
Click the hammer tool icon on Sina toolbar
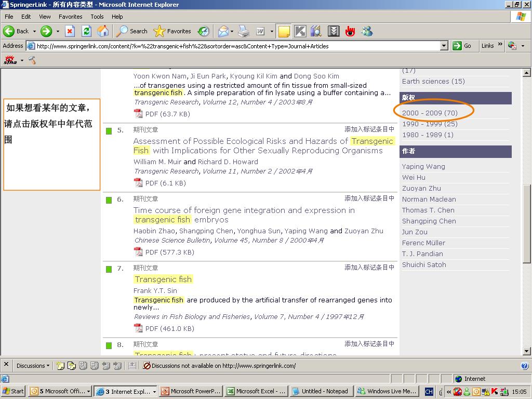(x=32, y=60)
